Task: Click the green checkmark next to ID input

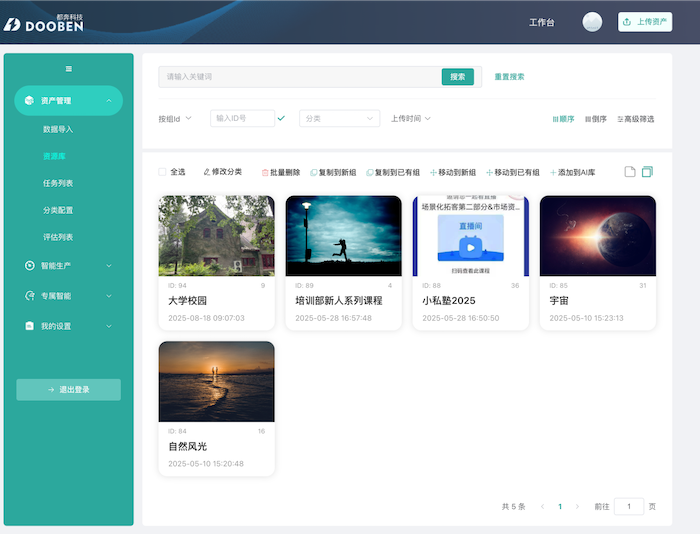Action: pos(281,118)
